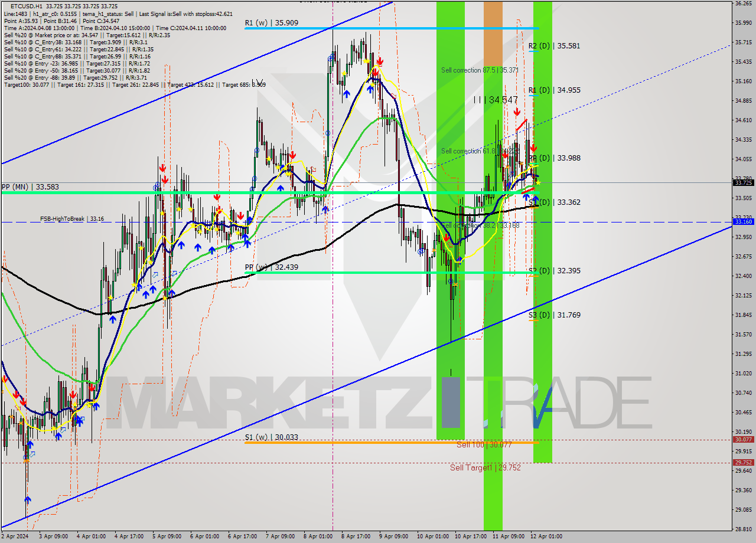The width and height of the screenshot is (756, 543).
Task: Select the S3 (D) | 31.769 label
Action: coord(554,315)
